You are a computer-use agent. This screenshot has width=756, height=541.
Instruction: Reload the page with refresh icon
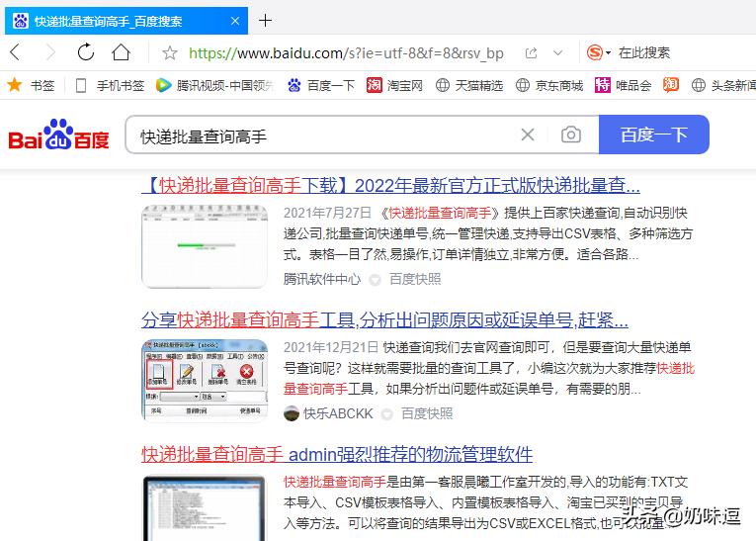tap(85, 52)
